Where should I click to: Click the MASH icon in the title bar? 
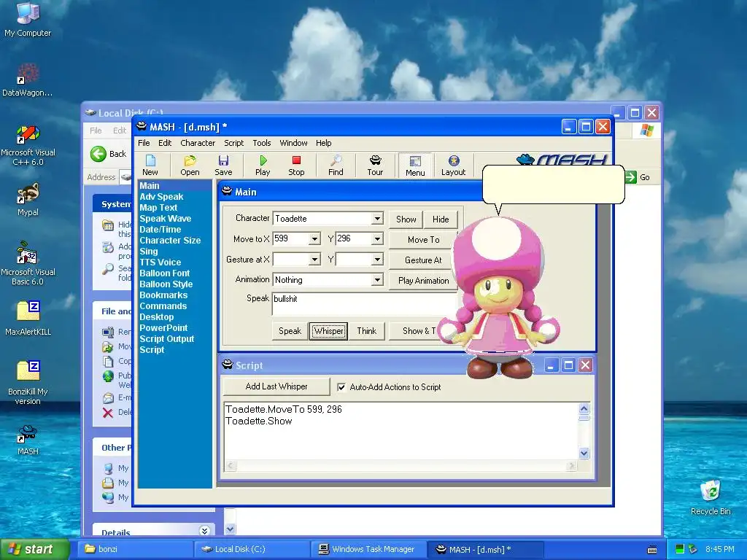pos(141,127)
